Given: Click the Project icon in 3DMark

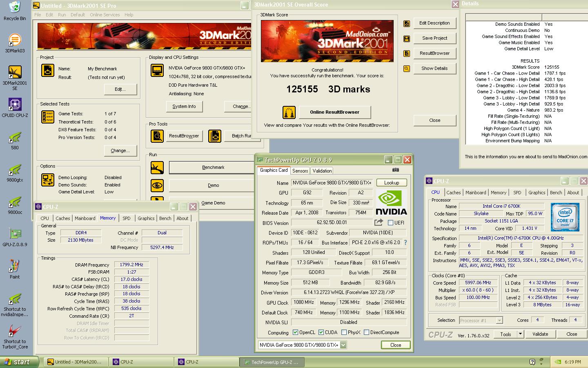Looking at the screenshot, I should [x=48, y=70].
